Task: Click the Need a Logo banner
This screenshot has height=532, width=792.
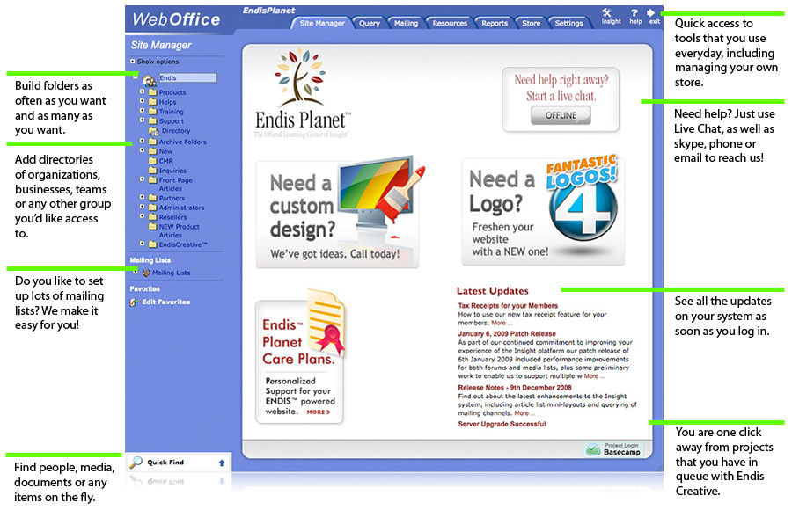Action: point(543,210)
